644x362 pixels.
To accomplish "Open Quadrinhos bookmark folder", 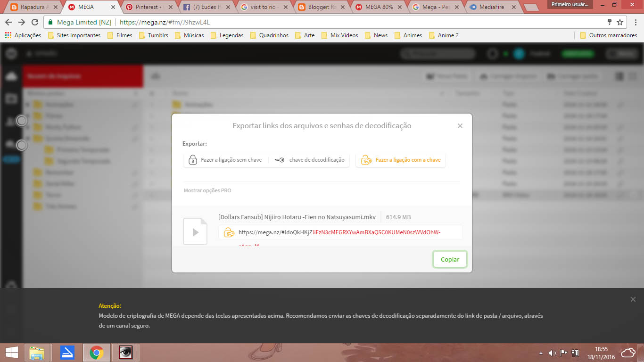I will pos(269,35).
